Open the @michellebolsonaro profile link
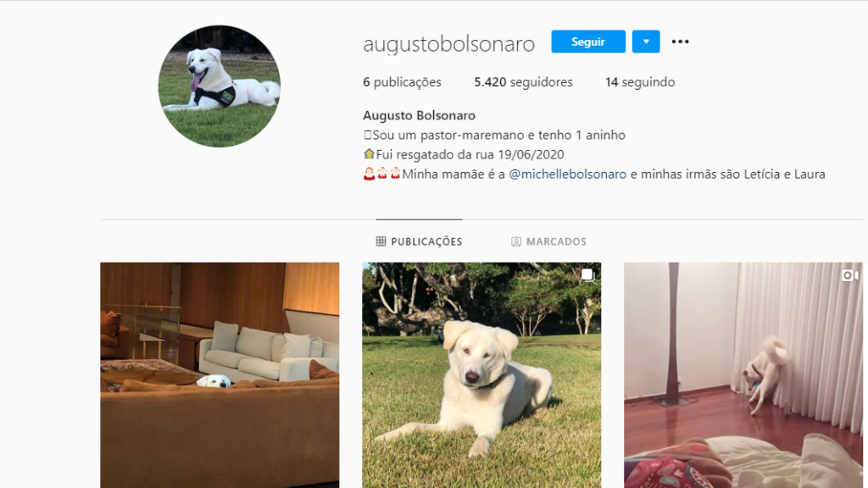 tap(567, 175)
